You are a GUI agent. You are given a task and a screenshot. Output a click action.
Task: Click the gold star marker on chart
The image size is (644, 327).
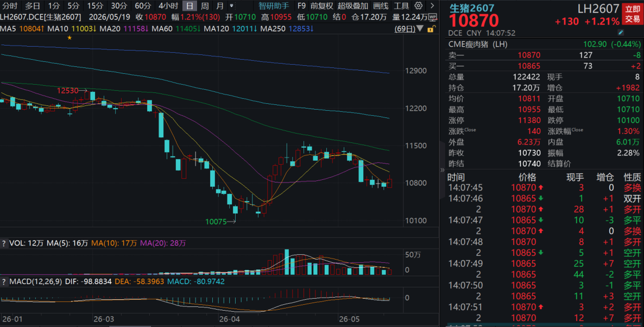70,38
